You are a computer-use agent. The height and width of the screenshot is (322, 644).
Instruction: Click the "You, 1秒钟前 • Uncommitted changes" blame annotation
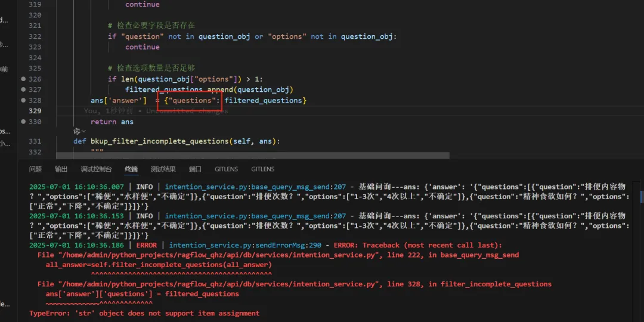[156, 111]
